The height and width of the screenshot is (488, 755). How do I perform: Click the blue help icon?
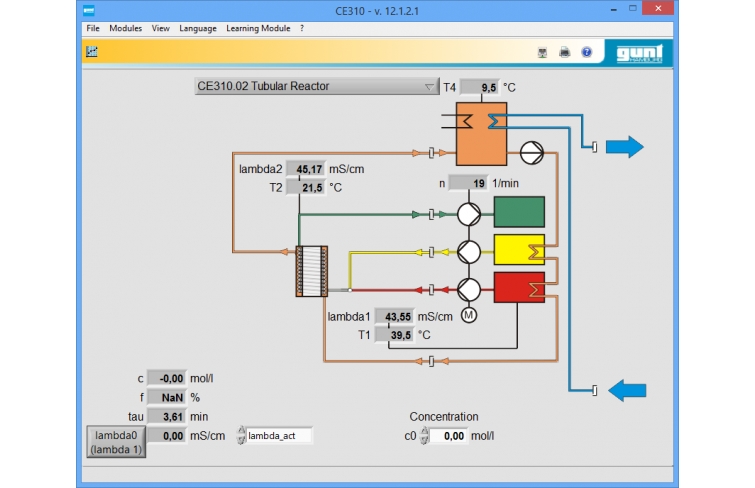586,52
